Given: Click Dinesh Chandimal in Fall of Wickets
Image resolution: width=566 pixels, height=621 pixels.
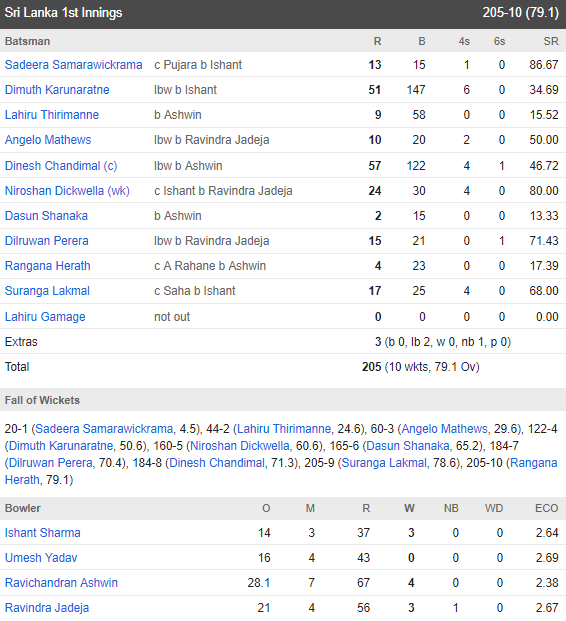Looking at the screenshot, I should (x=217, y=463).
